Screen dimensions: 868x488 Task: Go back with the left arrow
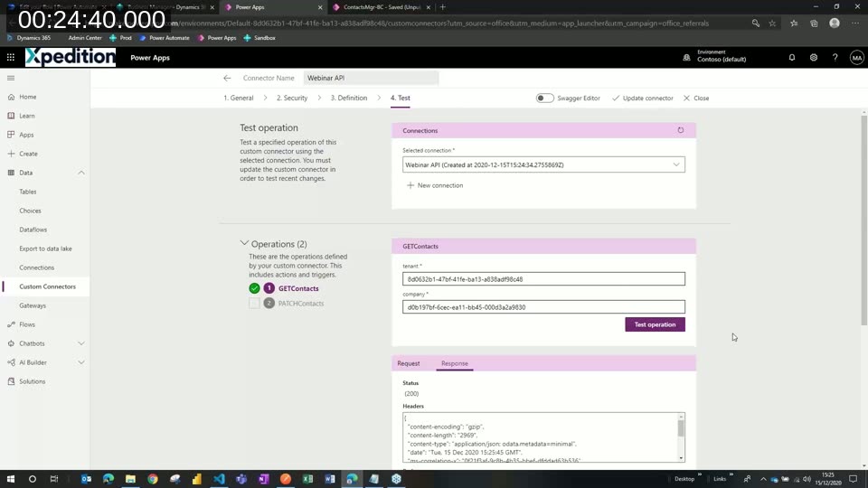click(x=227, y=78)
